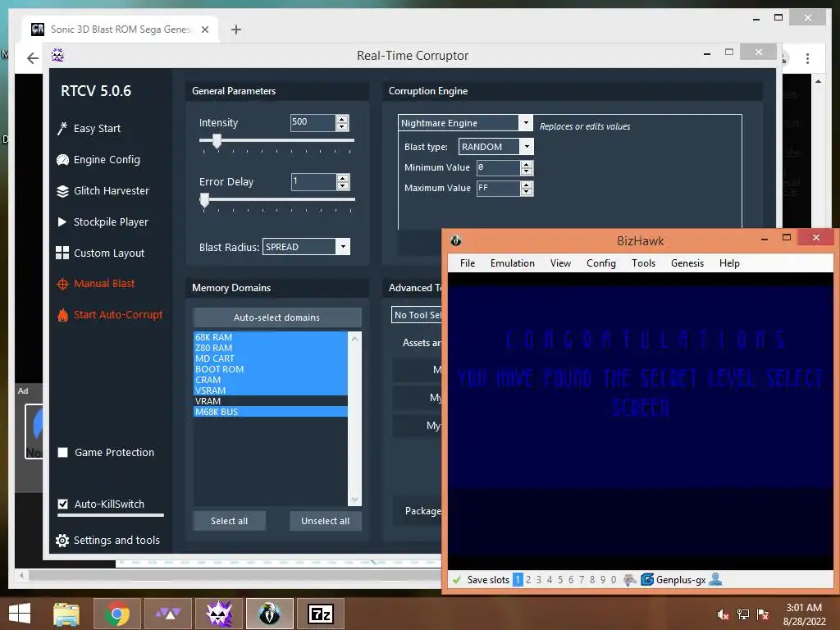Open BizHawk Emulation menu
This screenshot has height=630, width=840.
[512, 263]
